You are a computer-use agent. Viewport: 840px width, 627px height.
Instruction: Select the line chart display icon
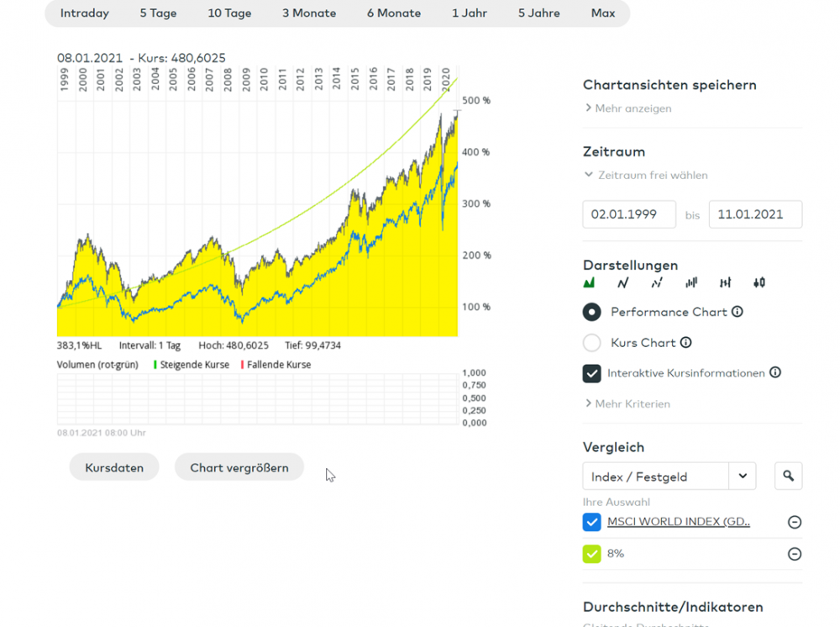(623, 282)
